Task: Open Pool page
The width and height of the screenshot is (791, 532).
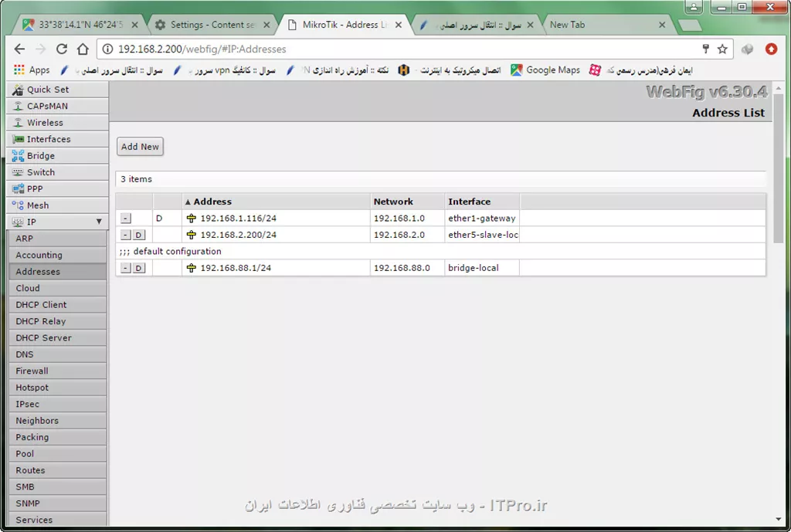Action: (x=57, y=453)
